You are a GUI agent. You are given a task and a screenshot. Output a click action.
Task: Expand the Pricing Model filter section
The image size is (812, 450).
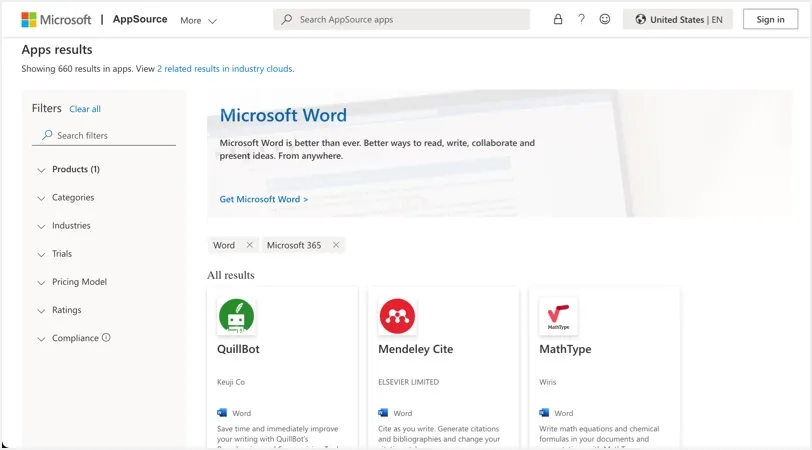coord(72,282)
